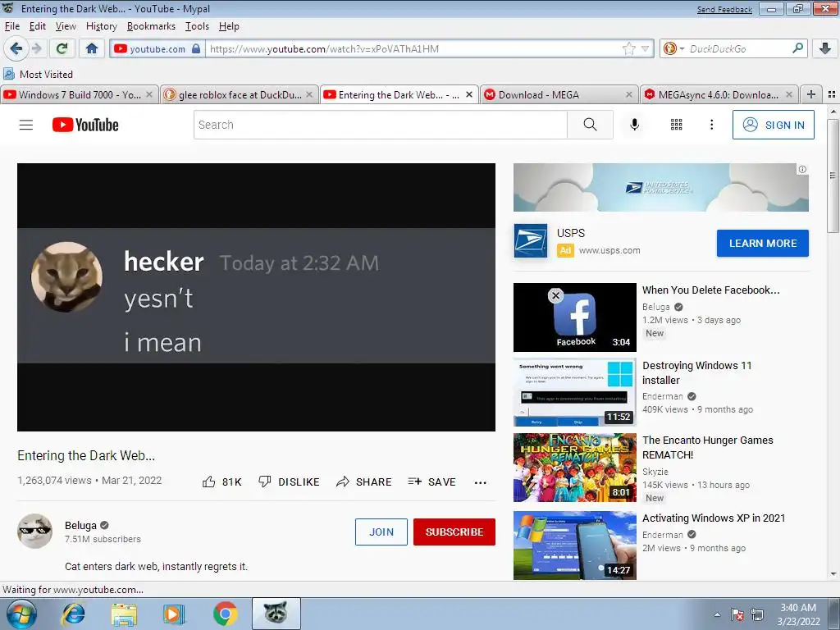Click the browser forward arrow
840x630 pixels.
coord(36,48)
